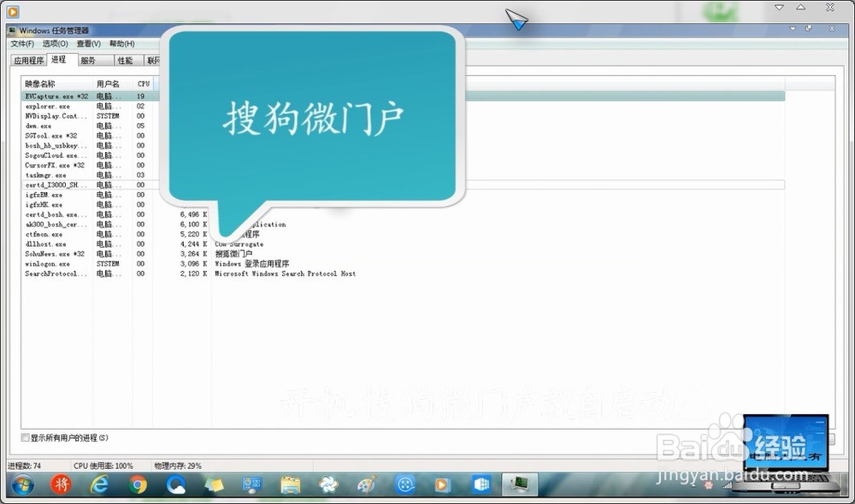Sort by 用户名 column header

pos(113,84)
